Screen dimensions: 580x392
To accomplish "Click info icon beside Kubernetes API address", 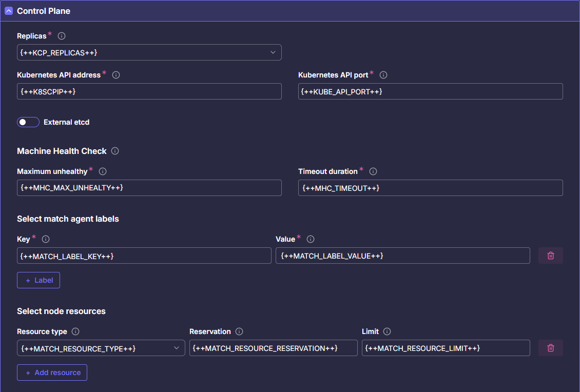I will 116,75.
